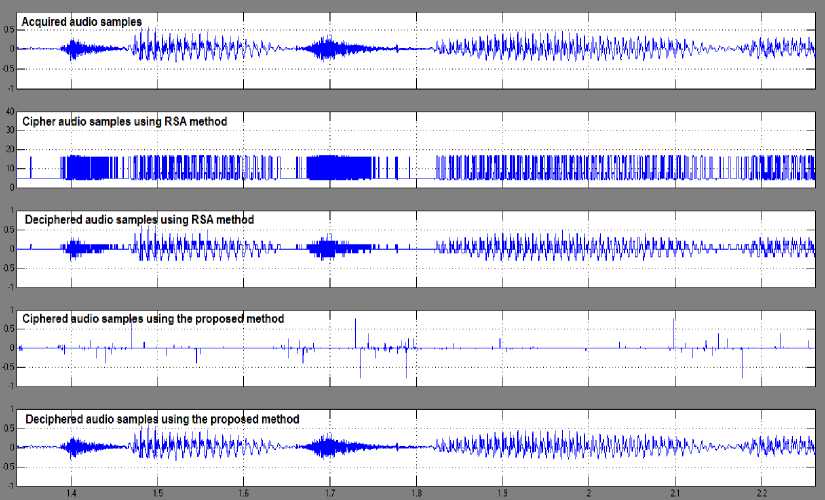Click the 1.8 tick label on time axis
This screenshot has height=500, width=825.
[416, 494]
